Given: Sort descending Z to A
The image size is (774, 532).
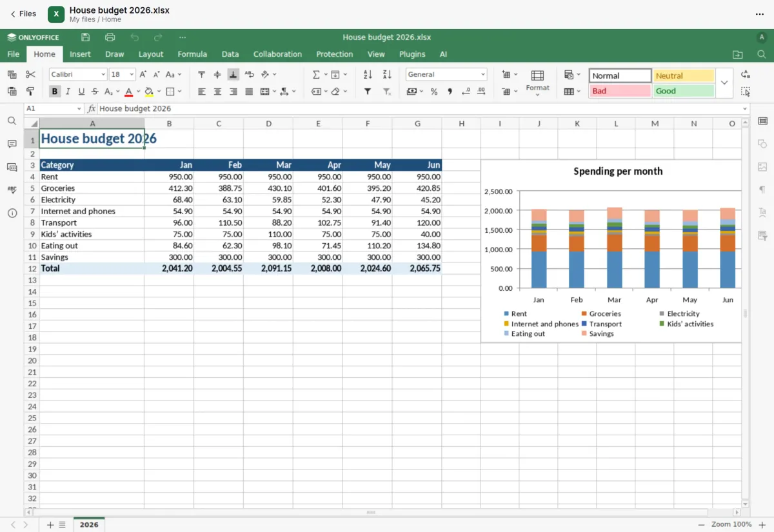Looking at the screenshot, I should point(387,75).
